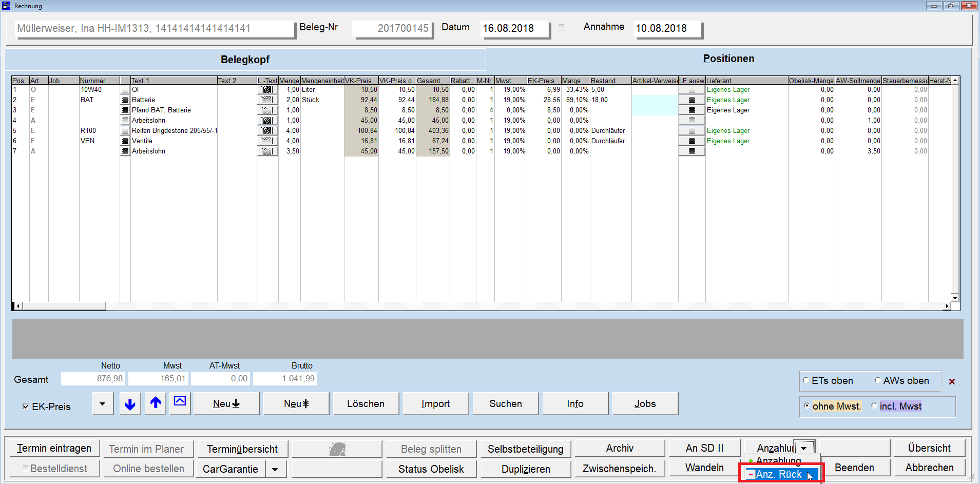This screenshot has width=980, height=484.
Task: Open the Anzahlung dropdown arrow
Action: (x=804, y=448)
